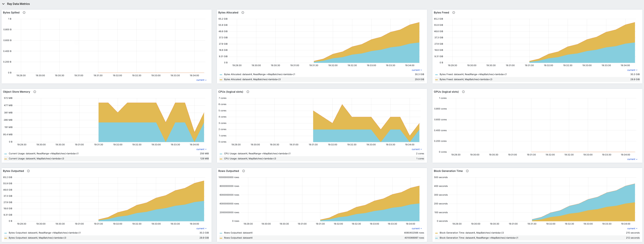Open info icon beside Block Generation Time
Image resolution: width=644 pixels, height=244 pixels.
point(467,171)
